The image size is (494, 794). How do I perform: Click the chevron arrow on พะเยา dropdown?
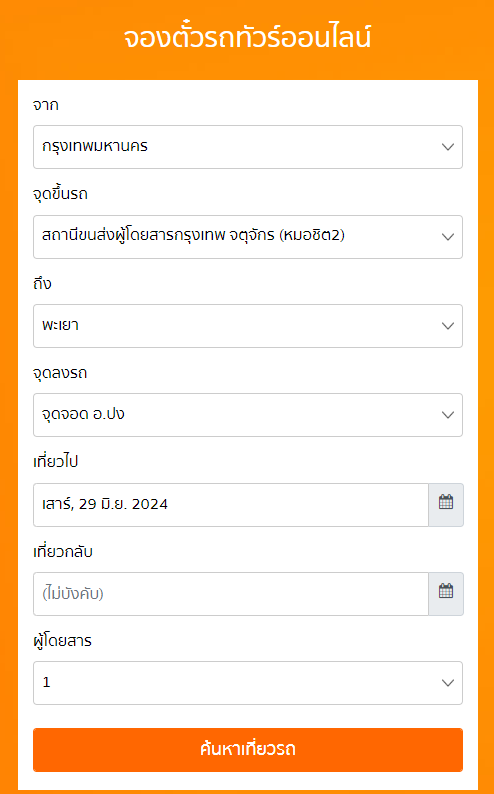tap(447, 326)
